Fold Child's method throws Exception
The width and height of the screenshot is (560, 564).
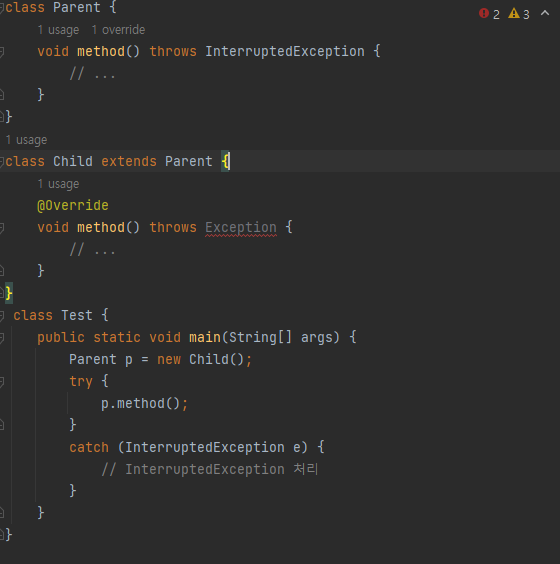[x=2, y=228]
